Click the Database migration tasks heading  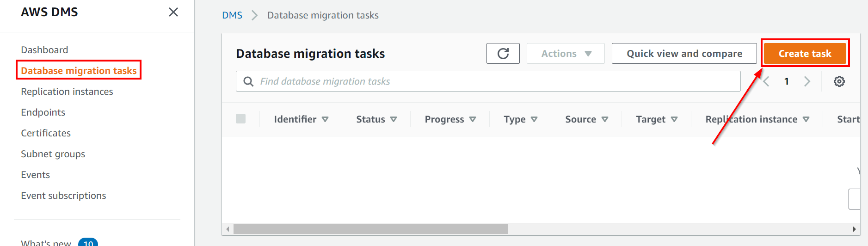pyautogui.click(x=310, y=54)
